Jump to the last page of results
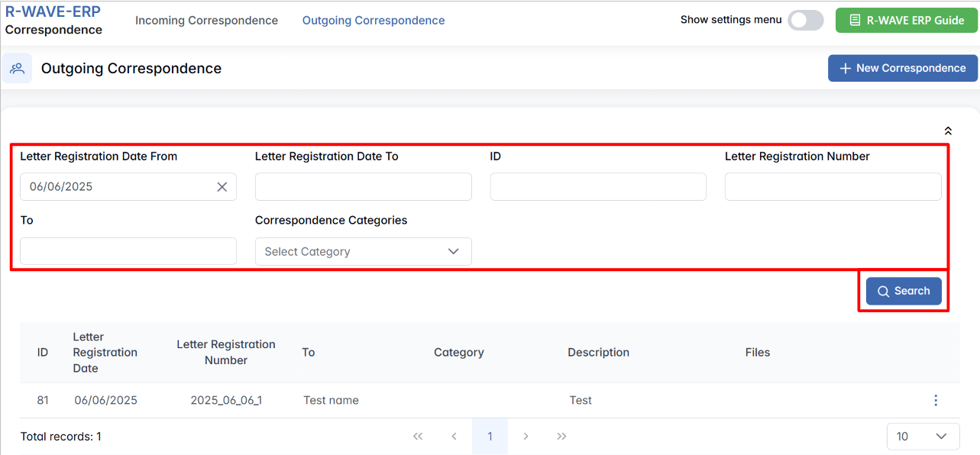This screenshot has width=980, height=455. pyautogui.click(x=561, y=437)
